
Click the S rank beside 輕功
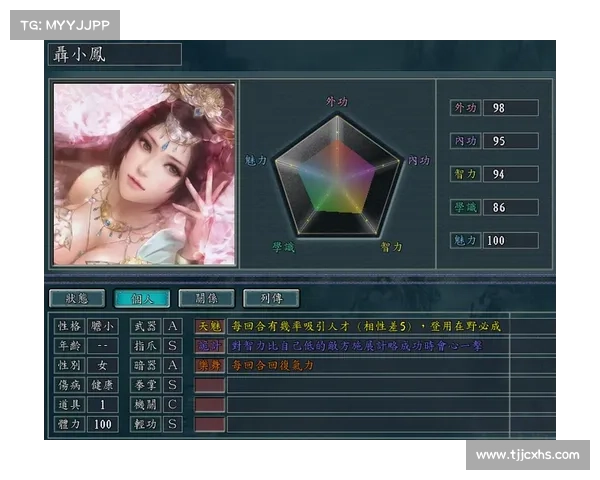click(173, 424)
